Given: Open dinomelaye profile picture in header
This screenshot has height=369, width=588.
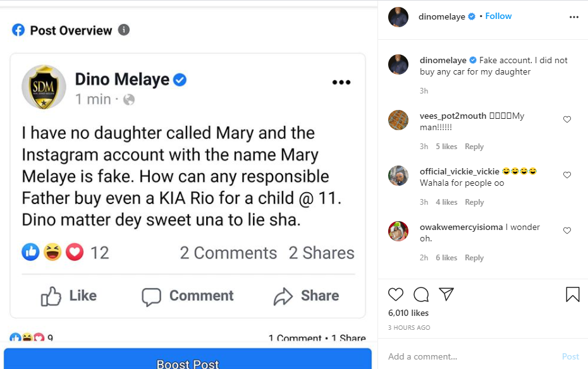Looking at the screenshot, I should click(398, 17).
